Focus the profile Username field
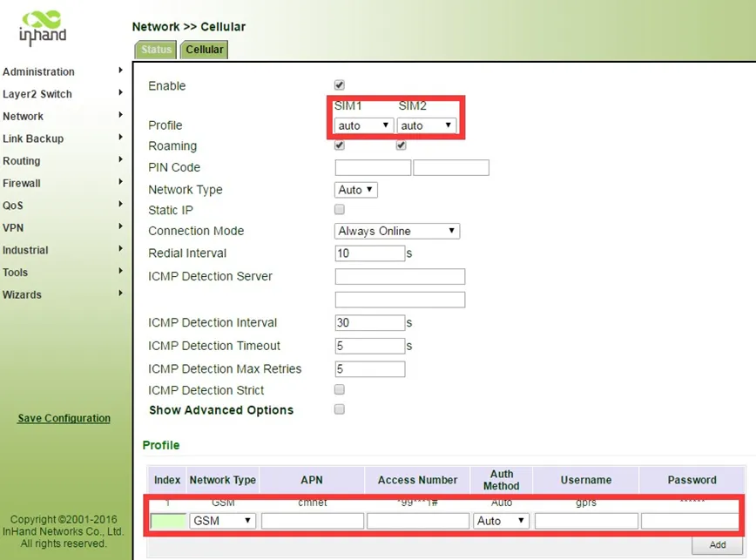The width and height of the screenshot is (756, 560). click(x=586, y=521)
